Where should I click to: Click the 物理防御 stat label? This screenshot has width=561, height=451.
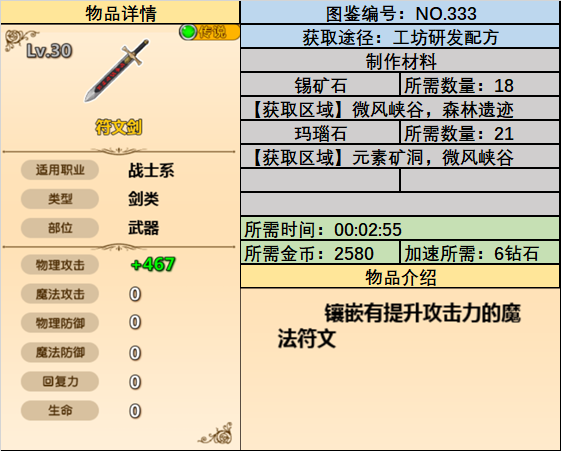point(60,323)
